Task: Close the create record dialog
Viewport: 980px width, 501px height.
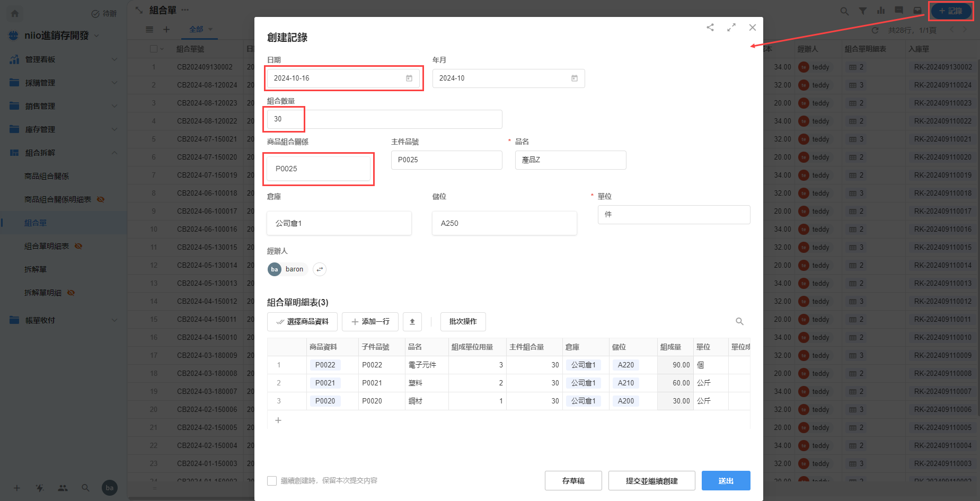Action: (x=753, y=28)
